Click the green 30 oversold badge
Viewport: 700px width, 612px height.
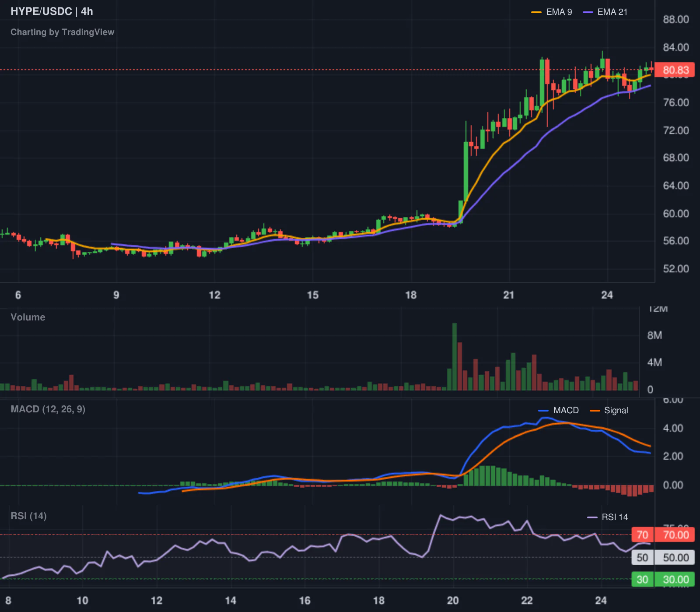pos(642,580)
